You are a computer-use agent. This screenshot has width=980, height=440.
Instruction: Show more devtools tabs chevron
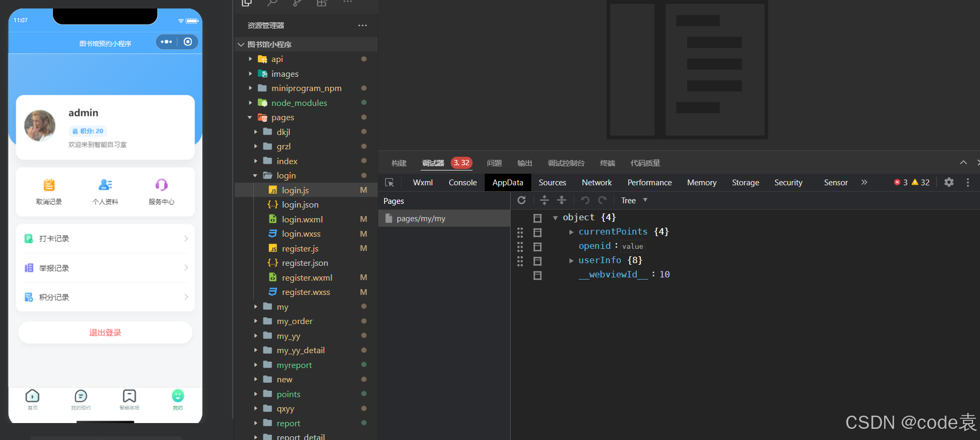pos(864,182)
